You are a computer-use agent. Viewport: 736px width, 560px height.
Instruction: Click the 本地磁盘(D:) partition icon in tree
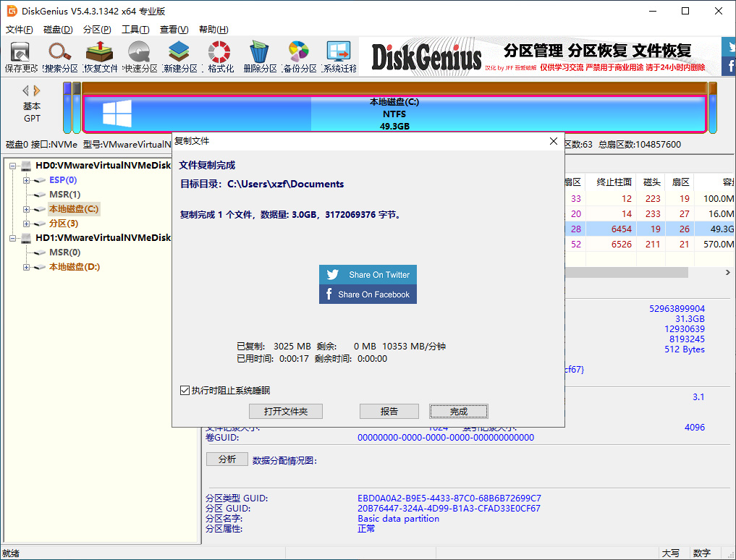tap(41, 268)
